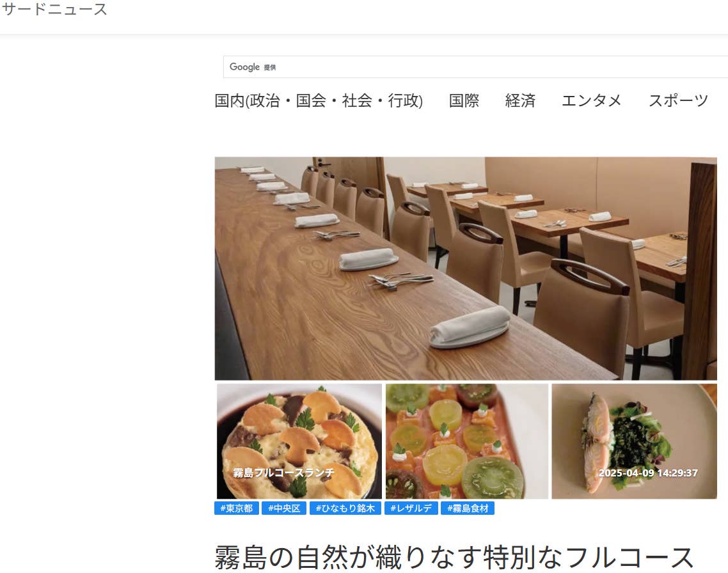Select the エンタメ menu item
This screenshot has height=573, width=728.
tap(592, 100)
